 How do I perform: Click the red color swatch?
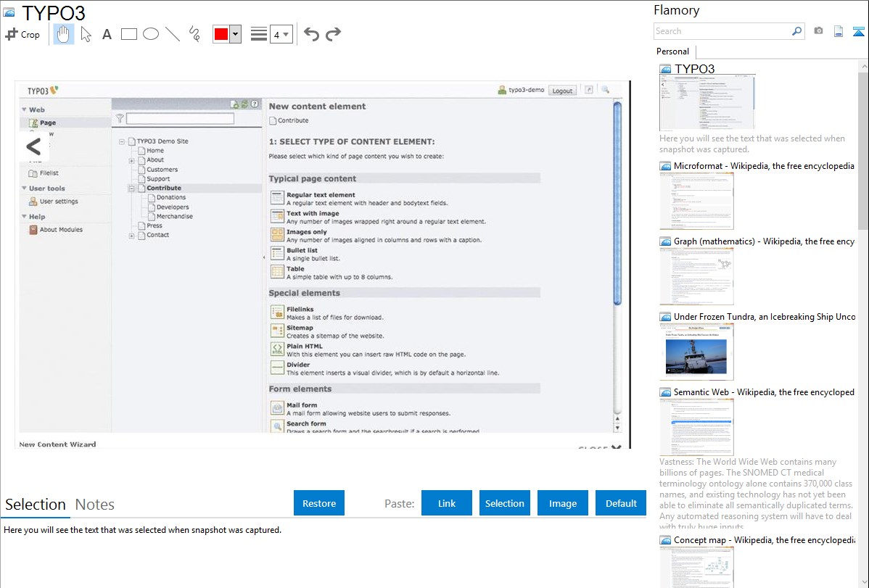[221, 34]
